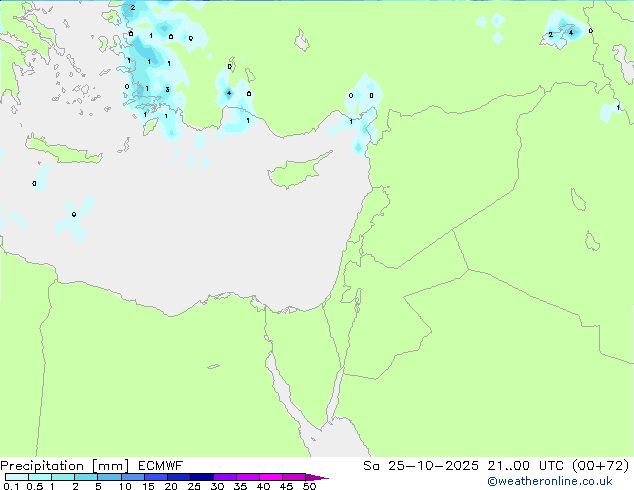Pick the 40–45 mm magenta legend swatch
This screenshot has height=490, width=634.
coord(271,477)
